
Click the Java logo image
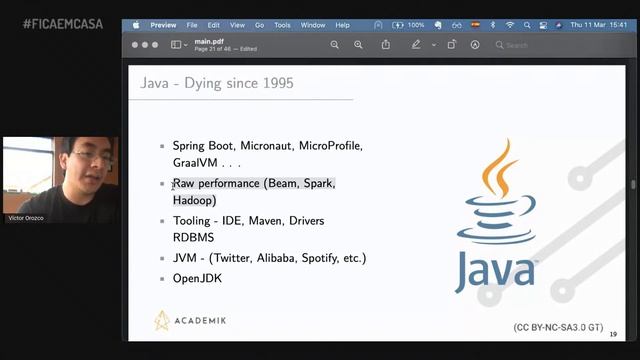pyautogui.click(x=496, y=216)
